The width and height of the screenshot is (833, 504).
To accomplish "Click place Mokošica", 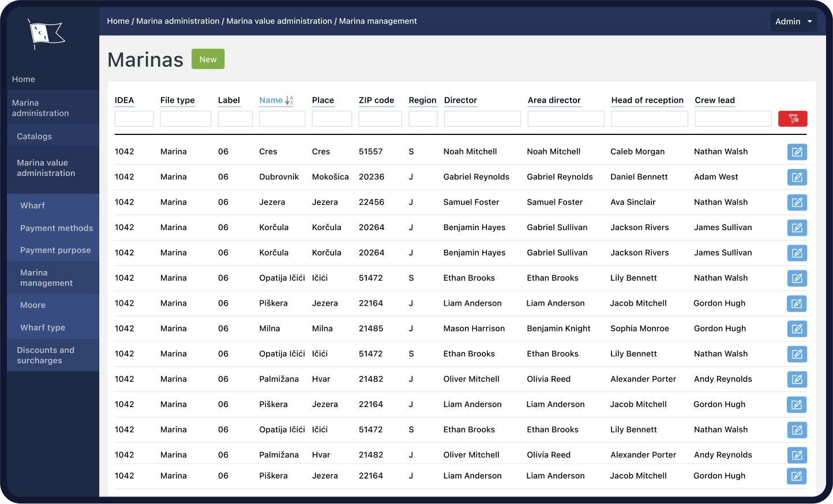I will pos(331,177).
